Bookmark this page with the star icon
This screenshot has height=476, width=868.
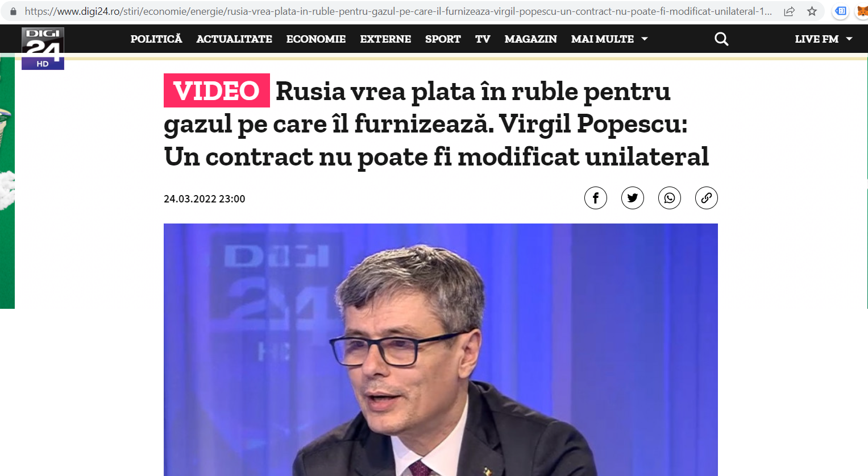(x=812, y=11)
